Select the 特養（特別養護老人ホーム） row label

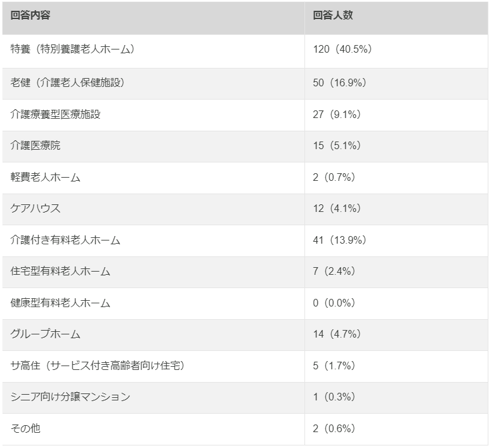73,49
